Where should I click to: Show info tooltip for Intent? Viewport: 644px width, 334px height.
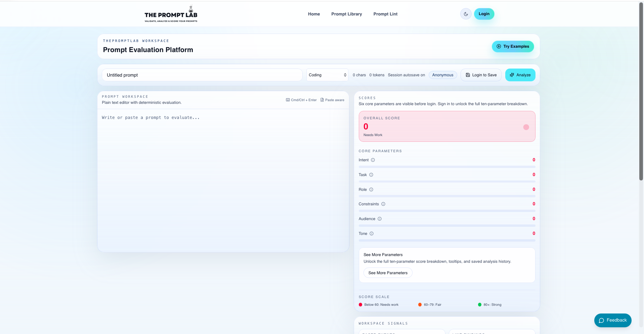[x=373, y=160]
